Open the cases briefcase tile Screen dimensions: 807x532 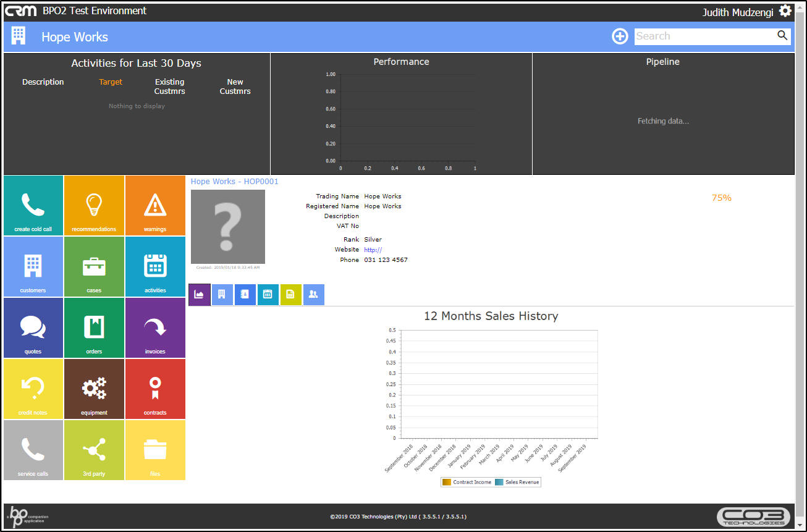94,266
